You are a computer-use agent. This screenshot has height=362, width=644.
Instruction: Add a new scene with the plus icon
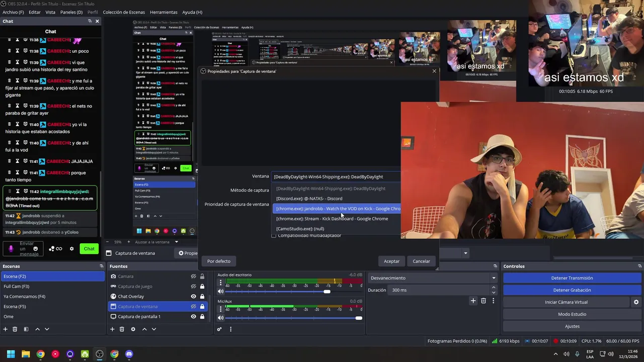tap(6, 329)
